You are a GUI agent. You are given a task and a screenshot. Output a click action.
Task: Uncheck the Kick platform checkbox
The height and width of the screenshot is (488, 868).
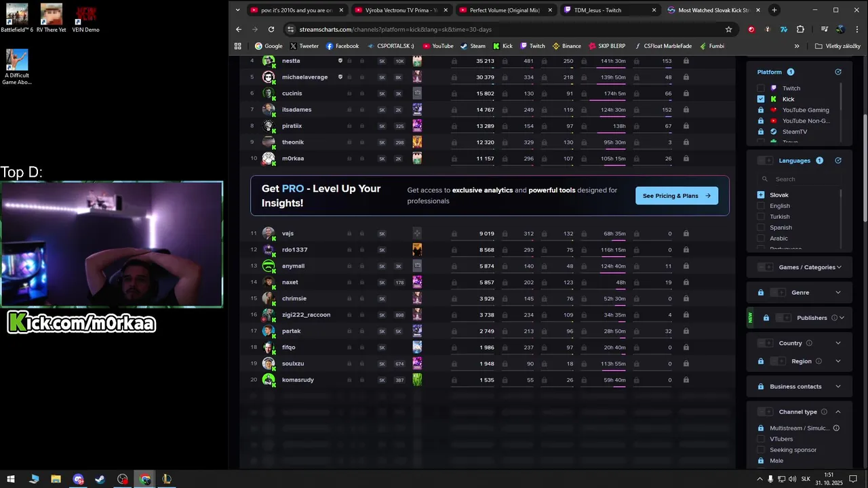click(761, 99)
